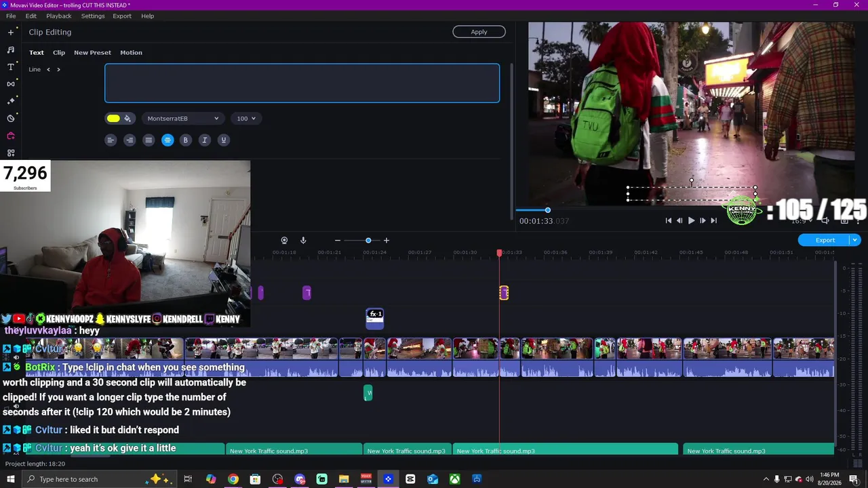The image size is (868, 488).
Task: Open Google Chrome from taskbar
Action: (233, 479)
